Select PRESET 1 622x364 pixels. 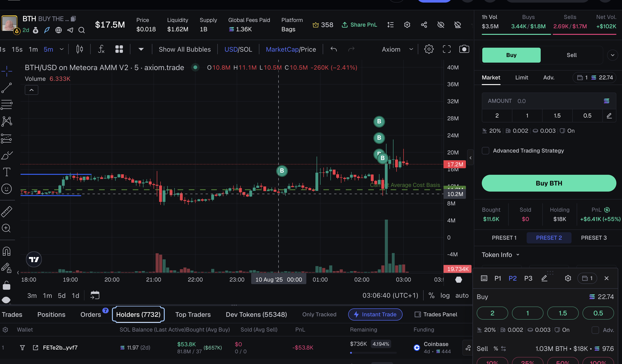pyautogui.click(x=504, y=238)
